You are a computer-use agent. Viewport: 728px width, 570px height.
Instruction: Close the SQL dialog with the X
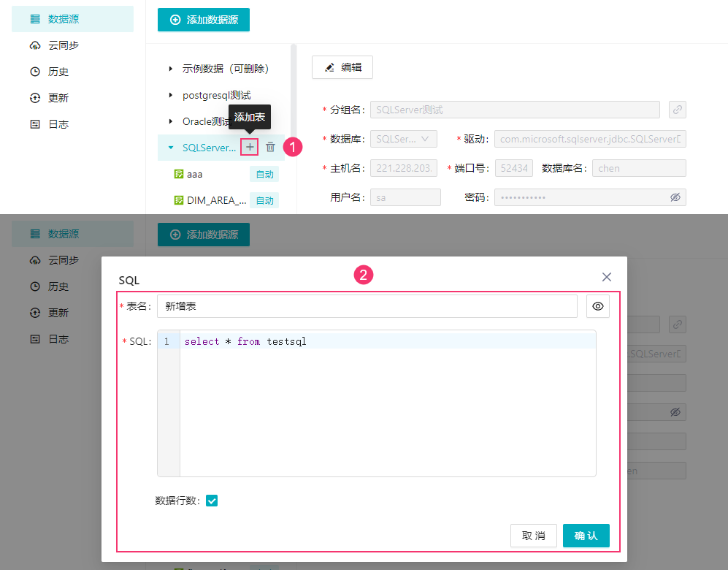click(606, 277)
